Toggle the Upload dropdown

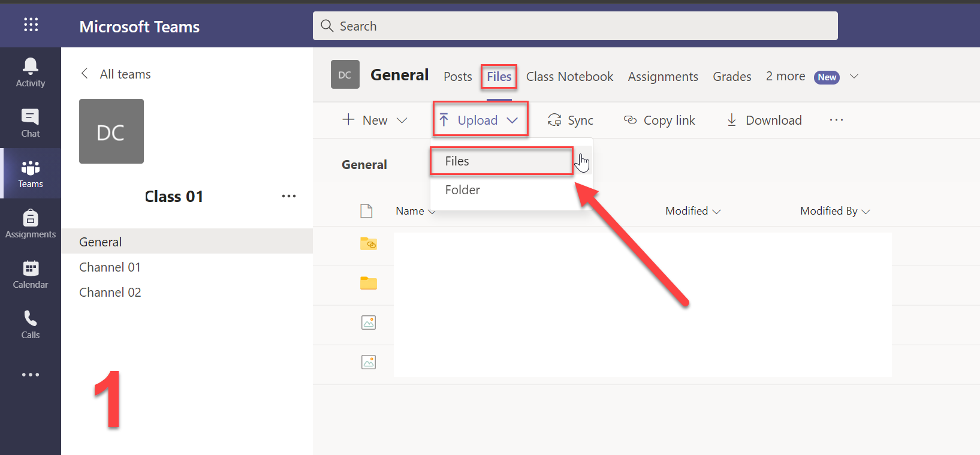480,119
